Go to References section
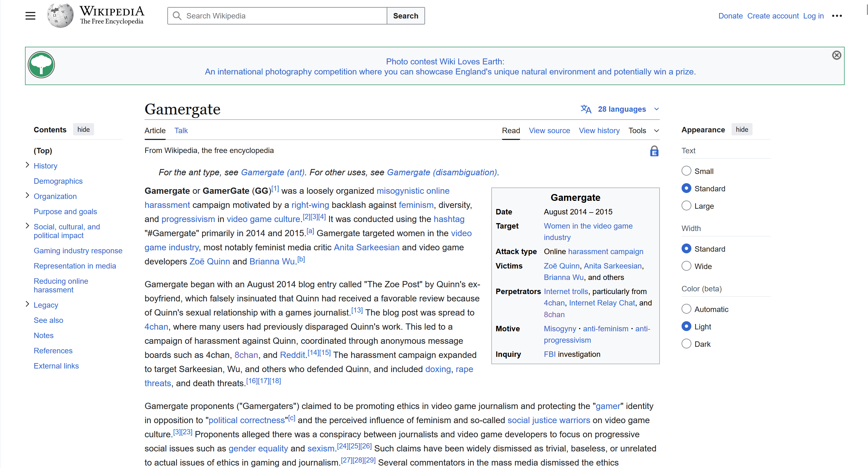868x468 pixels. 53,350
